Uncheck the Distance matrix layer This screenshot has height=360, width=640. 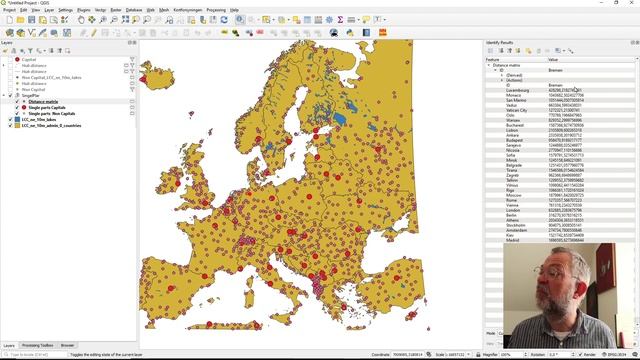(x=17, y=102)
